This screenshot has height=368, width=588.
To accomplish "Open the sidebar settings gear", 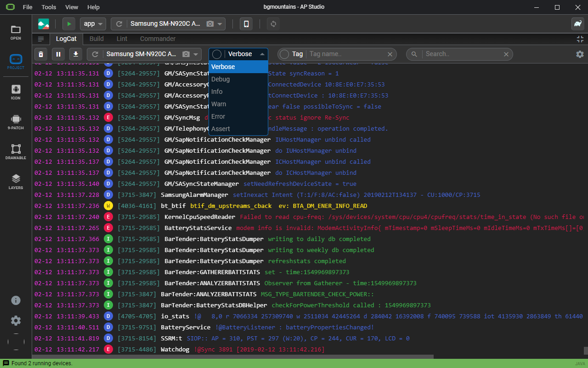I will click(16, 321).
